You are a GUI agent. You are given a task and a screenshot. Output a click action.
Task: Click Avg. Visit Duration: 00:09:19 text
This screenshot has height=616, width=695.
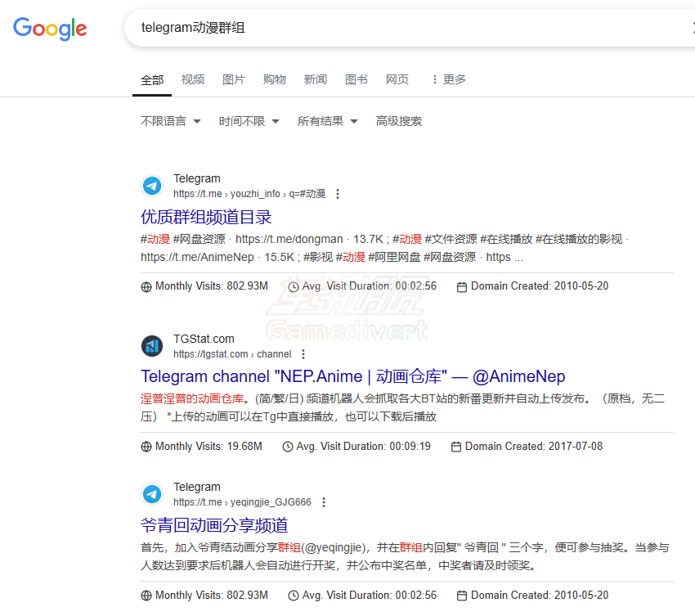[x=364, y=446]
